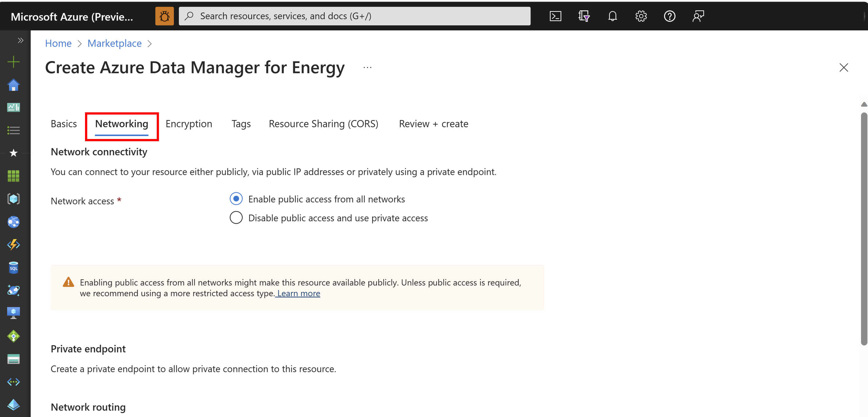868x417 pixels.
Task: Open Azure Cosmos DB from the sidebar
Action: click(13, 290)
